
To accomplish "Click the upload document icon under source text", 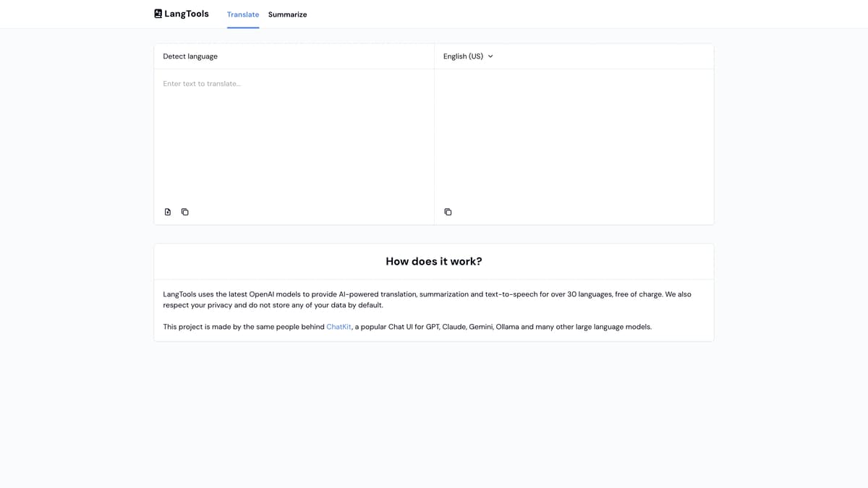I will [x=168, y=212].
